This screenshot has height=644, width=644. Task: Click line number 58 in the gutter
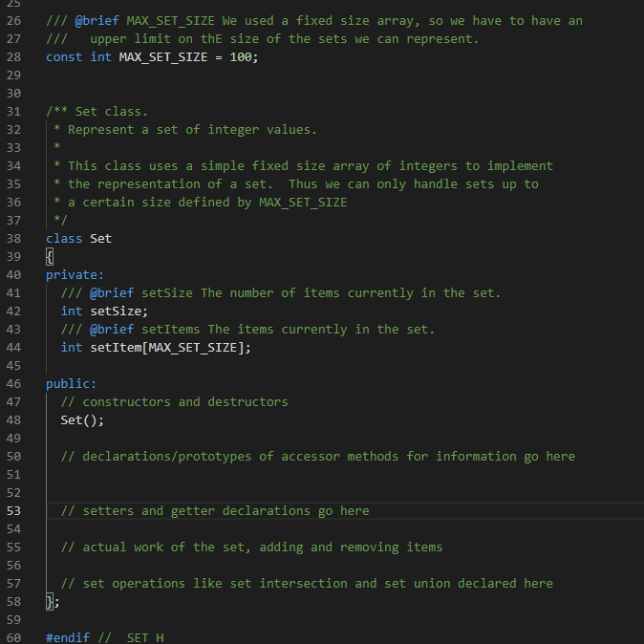coord(13,601)
